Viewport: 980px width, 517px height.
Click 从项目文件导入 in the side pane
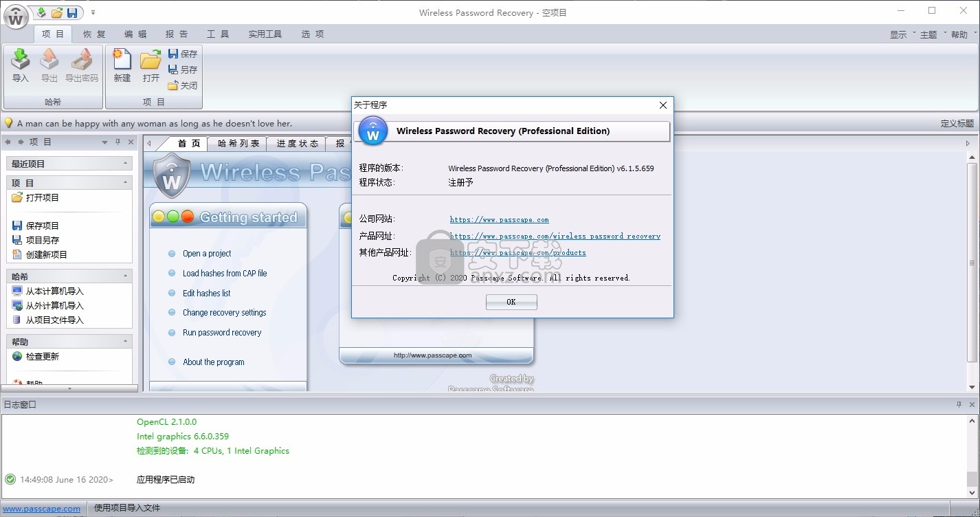coord(48,320)
